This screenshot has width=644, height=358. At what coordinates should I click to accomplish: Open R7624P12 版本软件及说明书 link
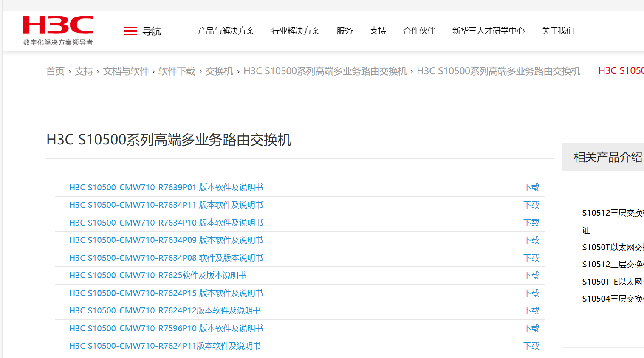click(165, 311)
